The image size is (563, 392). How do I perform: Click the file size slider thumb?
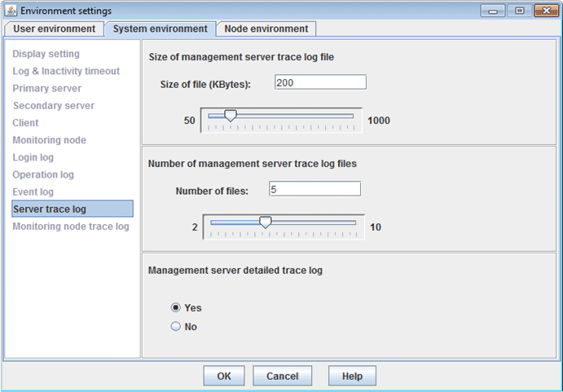231,116
